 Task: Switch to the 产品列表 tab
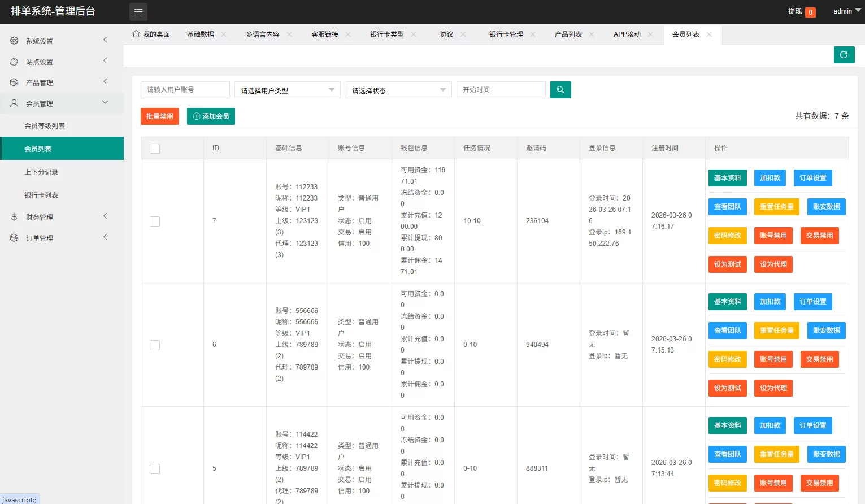[568, 34]
